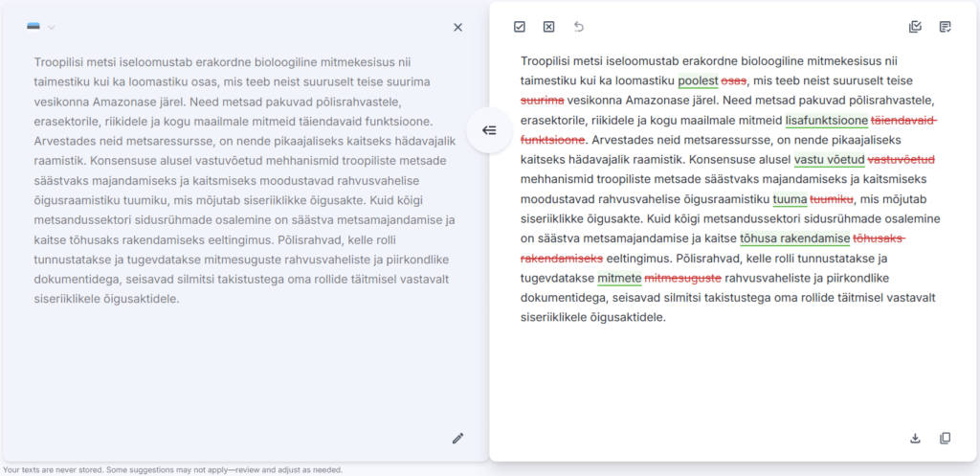Click the struck-through word 'mitmesuguste'
The width and height of the screenshot is (980, 476).
coord(683,278)
